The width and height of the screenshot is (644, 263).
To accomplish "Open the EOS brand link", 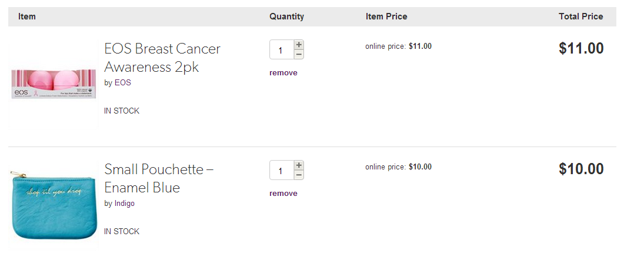I will tap(123, 82).
